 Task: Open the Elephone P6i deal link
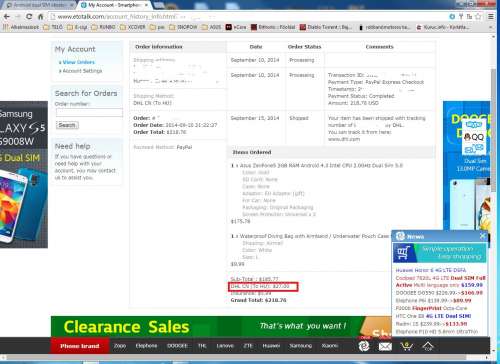click(433, 300)
